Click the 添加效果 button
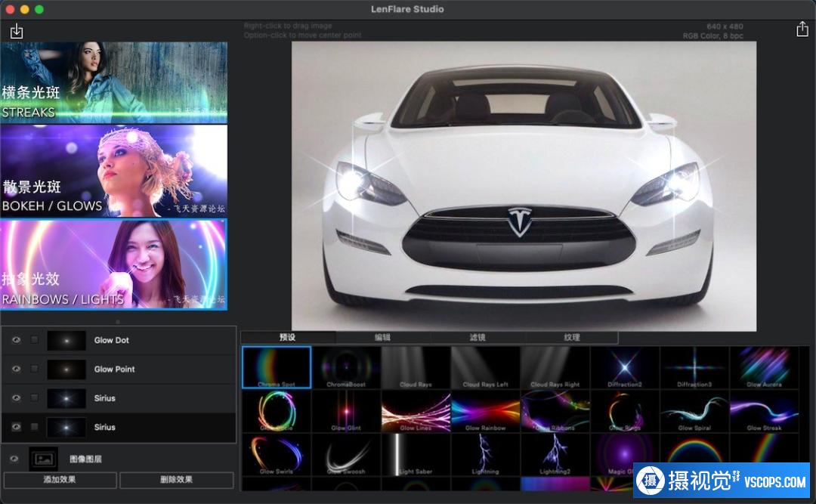Viewport: 816px width, 504px height. [60, 480]
